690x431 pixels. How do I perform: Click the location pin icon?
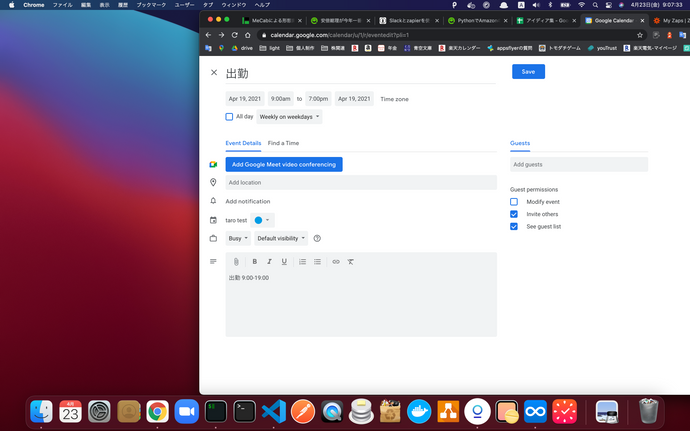point(213,182)
